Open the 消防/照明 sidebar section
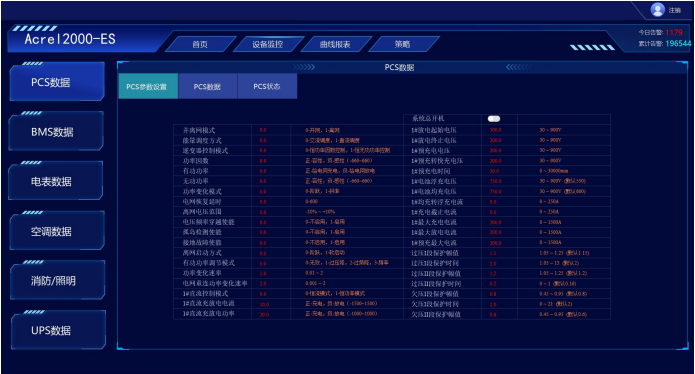 [57, 281]
